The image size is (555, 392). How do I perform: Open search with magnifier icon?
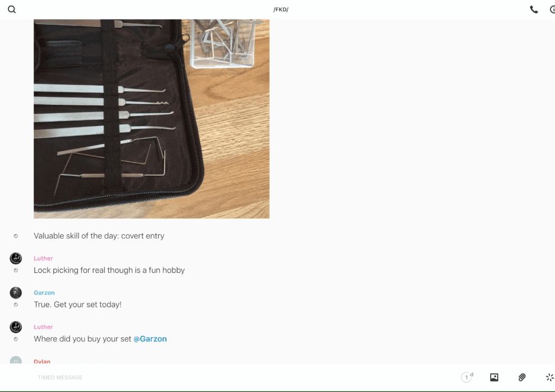coord(12,10)
